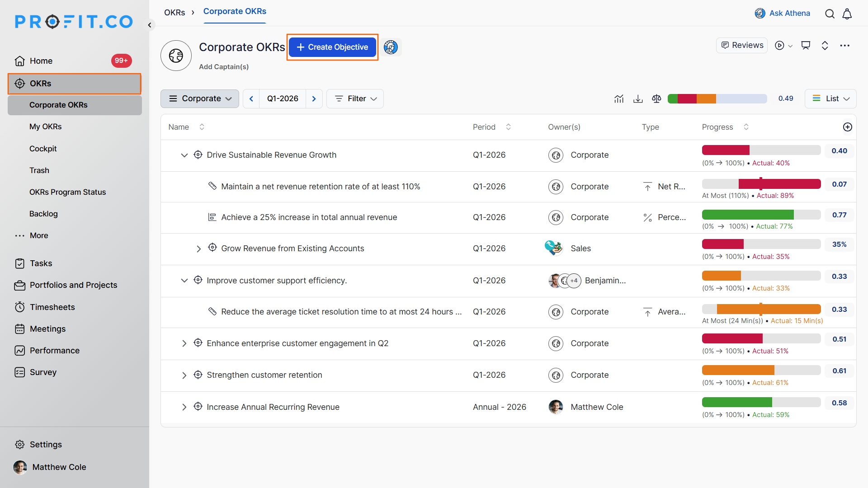Open the presentation screen icon
Viewport: 868px width, 488px height.
tap(806, 45)
